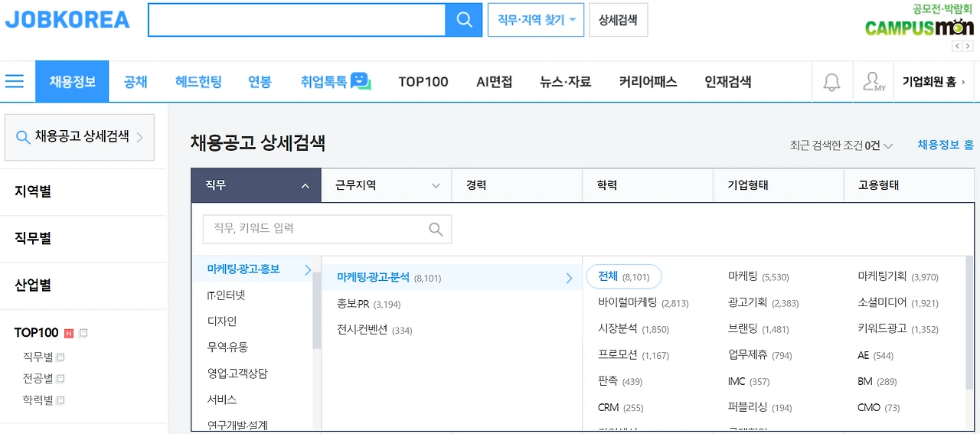Open 인재검색 menu item
Screen dimensions: 980x434
click(x=728, y=82)
